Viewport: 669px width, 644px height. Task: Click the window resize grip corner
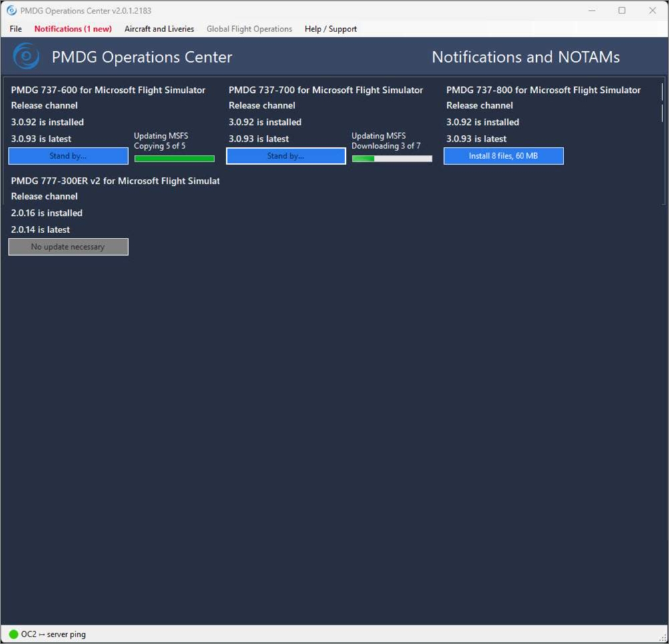click(663, 638)
